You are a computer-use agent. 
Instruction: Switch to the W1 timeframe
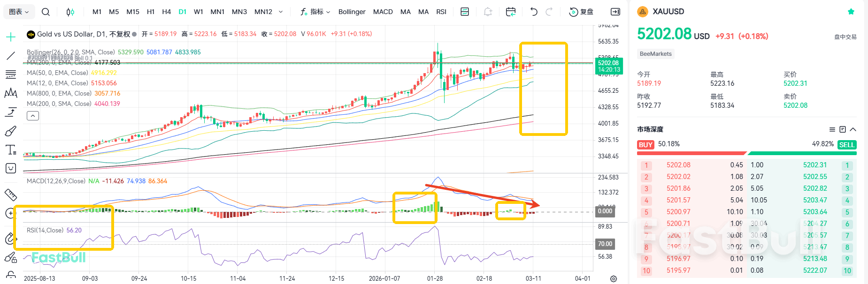tap(199, 12)
